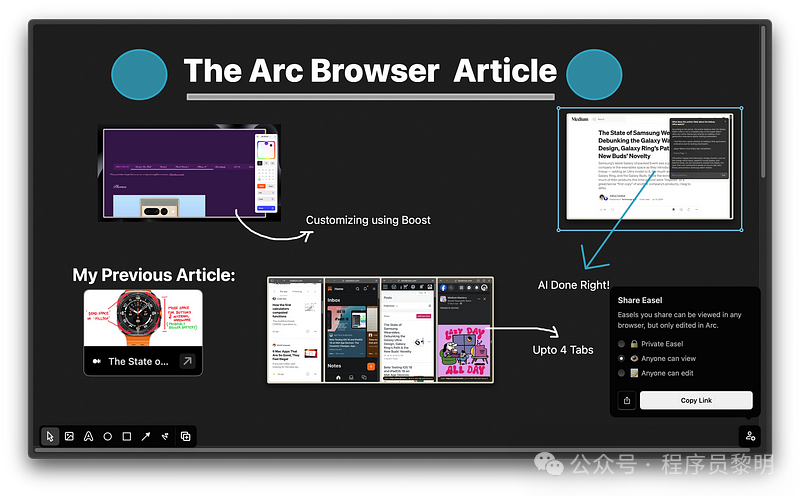This screenshot has width=800, height=496.
Task: Select the title The Arc Browser Article
Action: pyautogui.click(x=370, y=70)
